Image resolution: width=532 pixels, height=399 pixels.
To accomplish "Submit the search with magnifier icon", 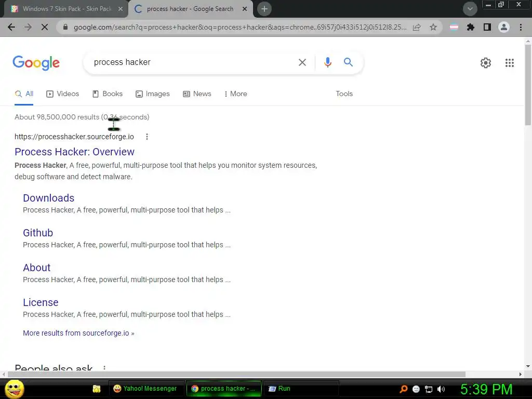I will click(348, 62).
